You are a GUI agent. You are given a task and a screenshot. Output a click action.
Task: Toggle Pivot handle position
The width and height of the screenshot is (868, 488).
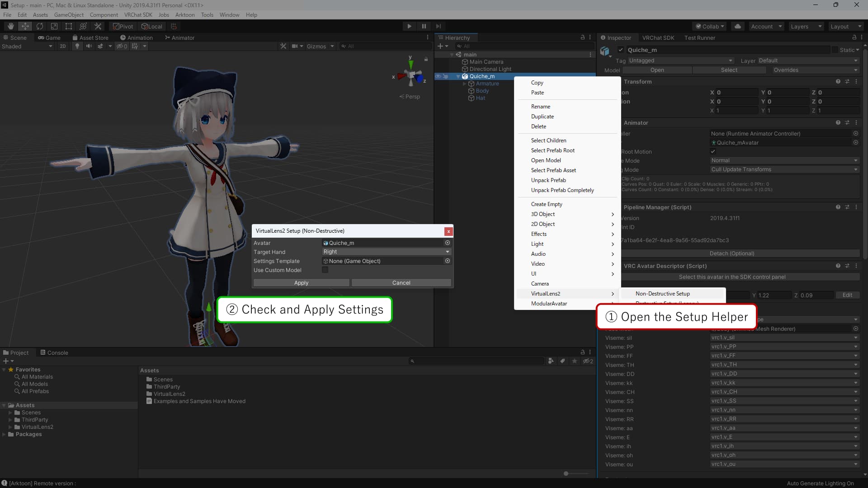pyautogui.click(x=123, y=26)
